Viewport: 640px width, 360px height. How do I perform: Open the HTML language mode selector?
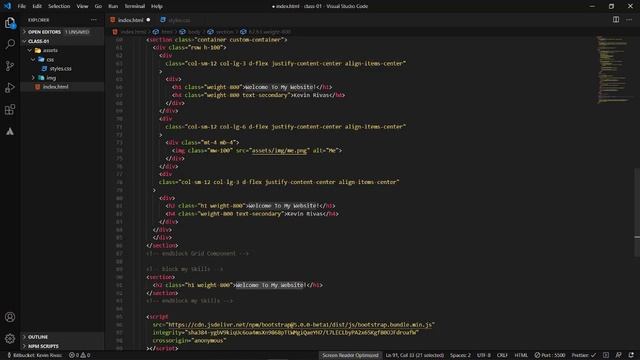pos(521,355)
